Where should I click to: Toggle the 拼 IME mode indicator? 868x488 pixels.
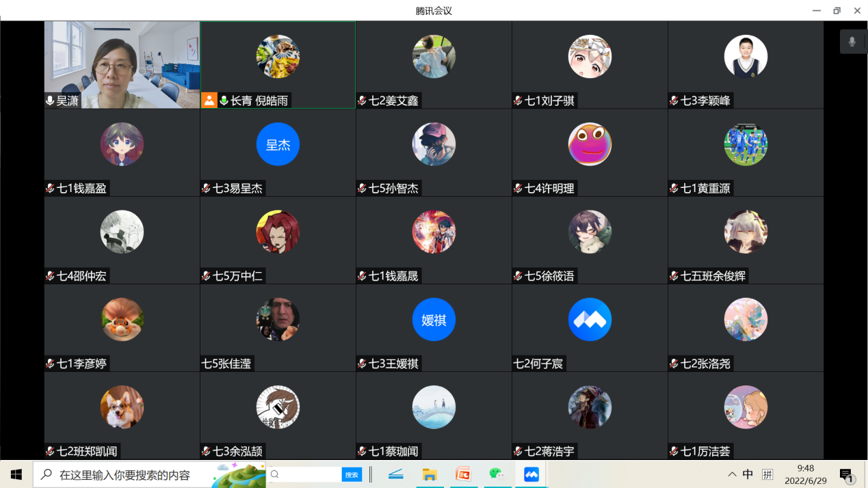point(767,474)
